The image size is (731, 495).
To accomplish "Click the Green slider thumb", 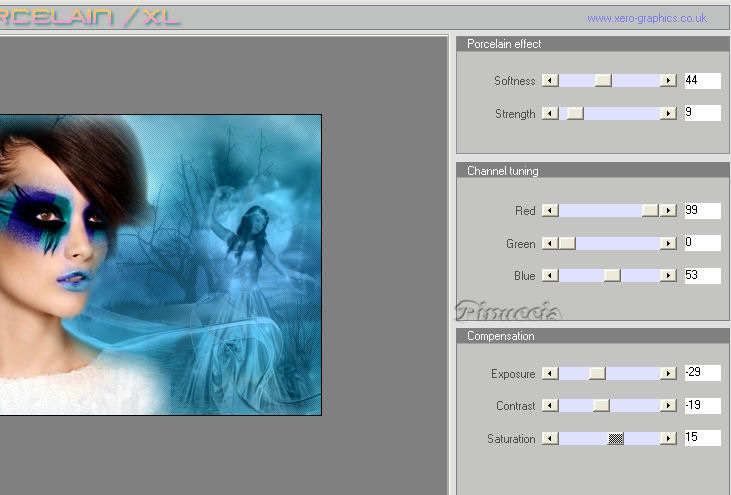I will pos(567,243).
